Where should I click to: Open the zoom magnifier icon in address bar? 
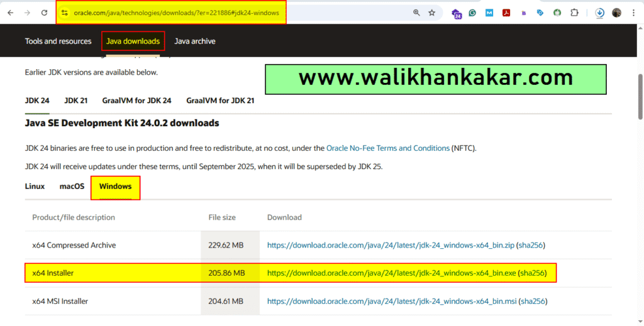(416, 13)
